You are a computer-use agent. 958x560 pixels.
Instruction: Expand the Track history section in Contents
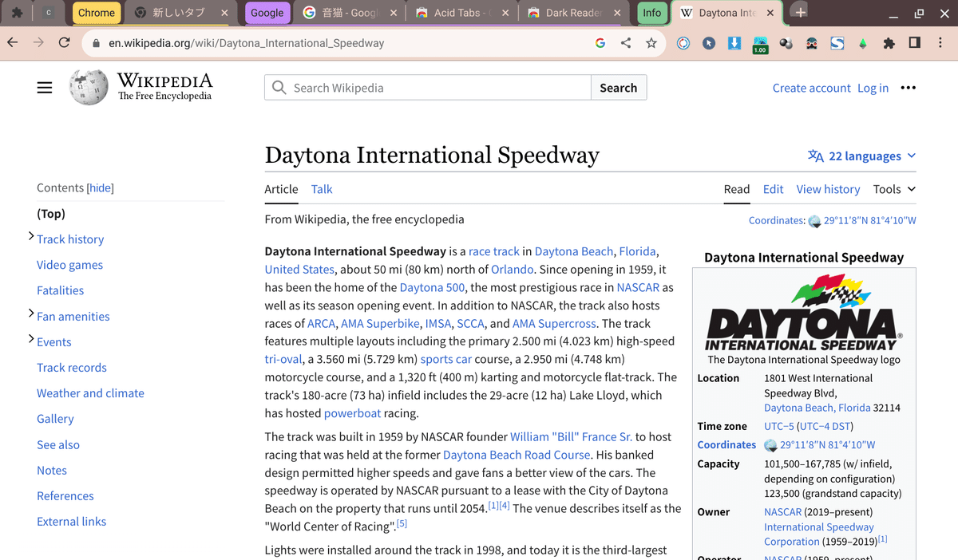[31, 237]
